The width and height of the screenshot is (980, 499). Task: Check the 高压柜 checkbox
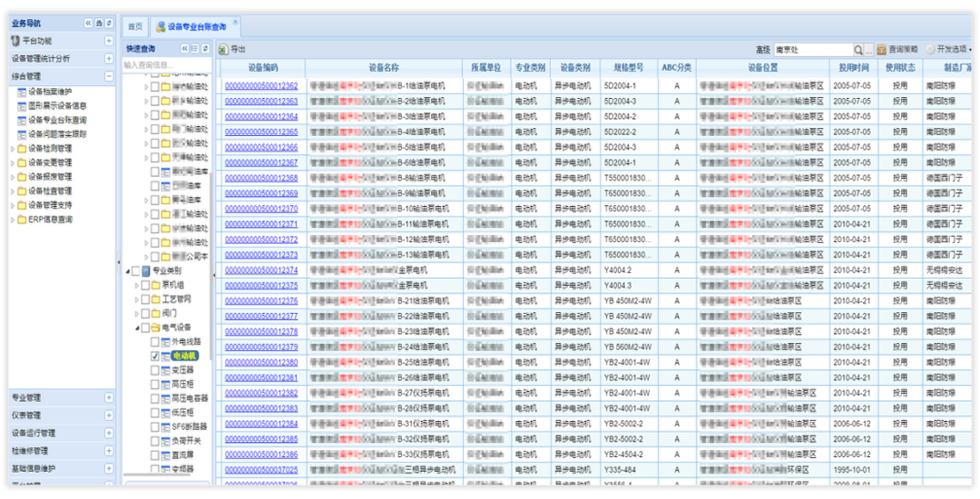[x=155, y=384]
